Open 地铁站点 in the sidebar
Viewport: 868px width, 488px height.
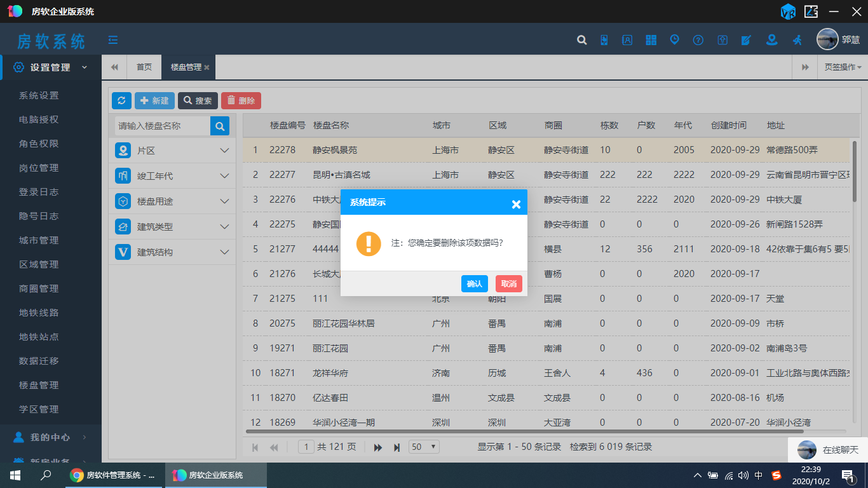pos(39,337)
